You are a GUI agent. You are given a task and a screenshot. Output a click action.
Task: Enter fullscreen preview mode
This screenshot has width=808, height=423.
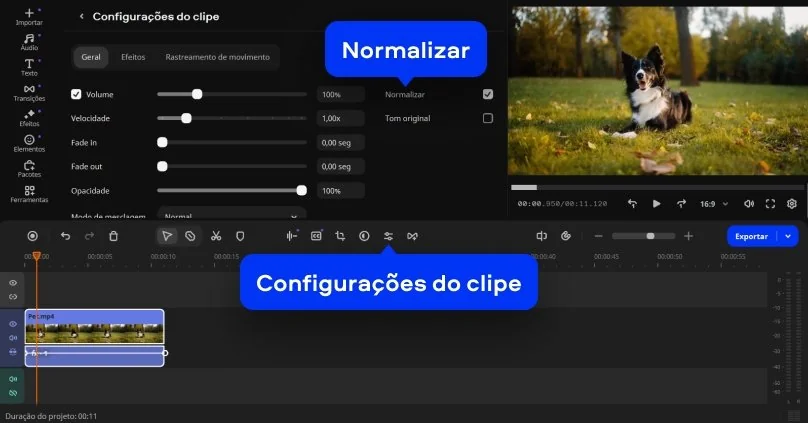click(x=770, y=204)
